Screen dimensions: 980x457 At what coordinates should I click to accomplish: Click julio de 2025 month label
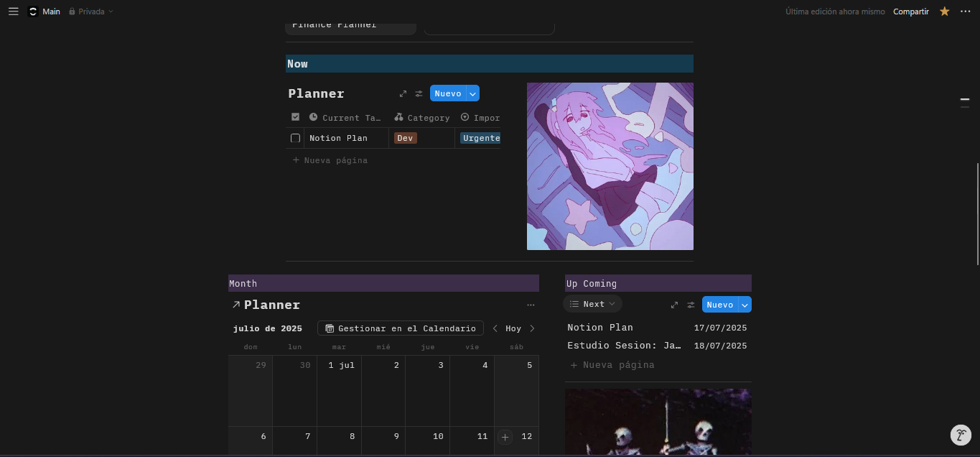[x=268, y=328]
